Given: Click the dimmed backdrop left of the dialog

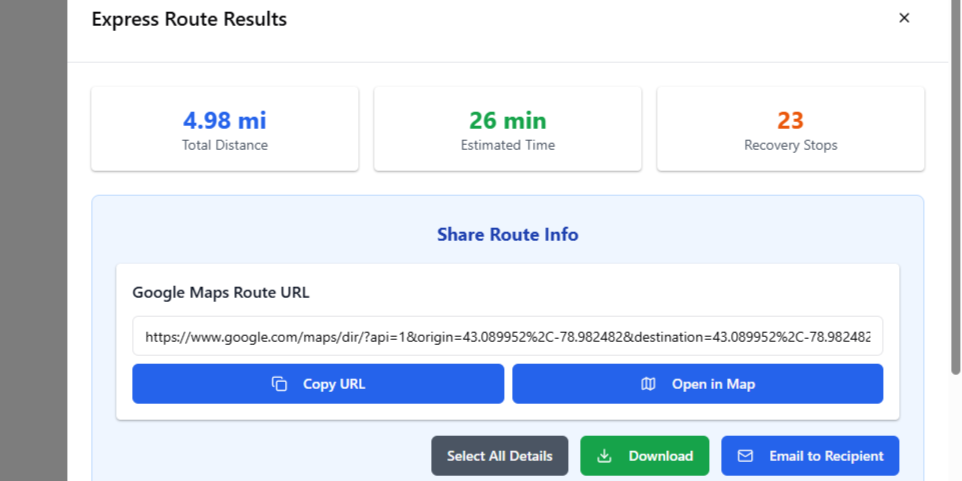Looking at the screenshot, I should click(33, 240).
